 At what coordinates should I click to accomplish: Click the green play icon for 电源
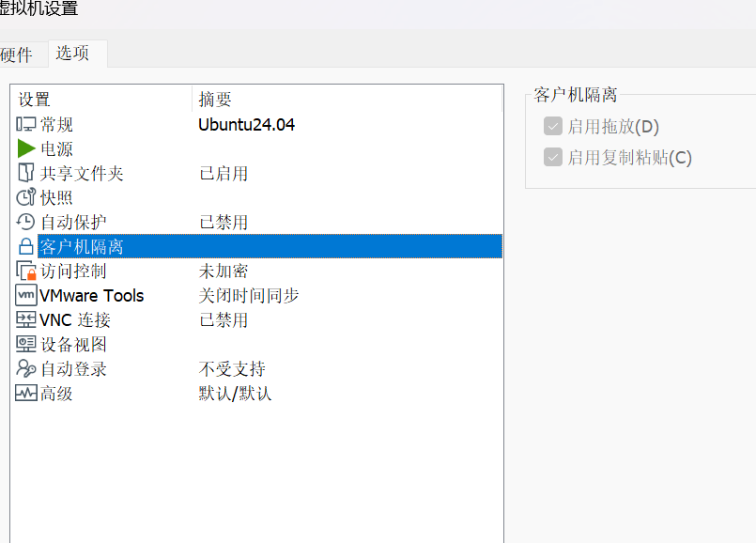point(26,148)
